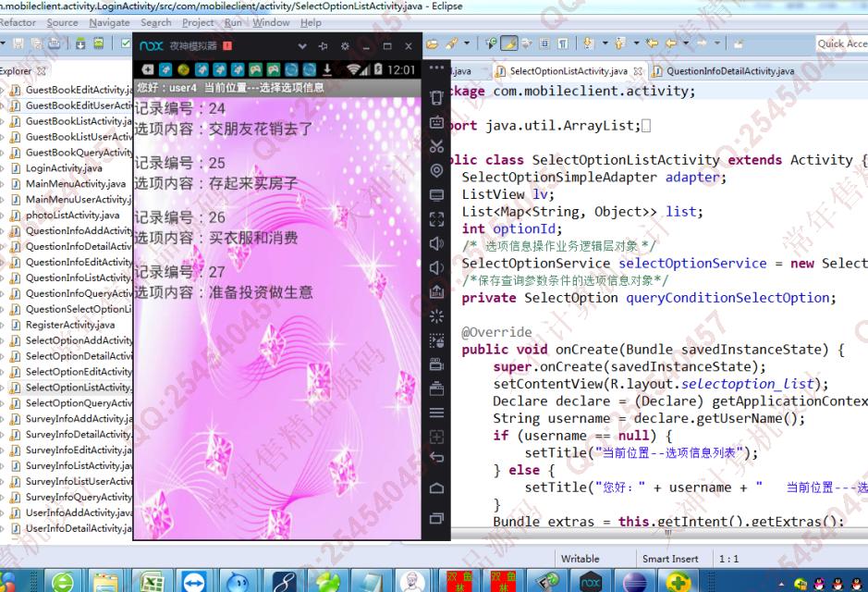Open the Window menu
This screenshot has height=592, width=868.
[271, 23]
